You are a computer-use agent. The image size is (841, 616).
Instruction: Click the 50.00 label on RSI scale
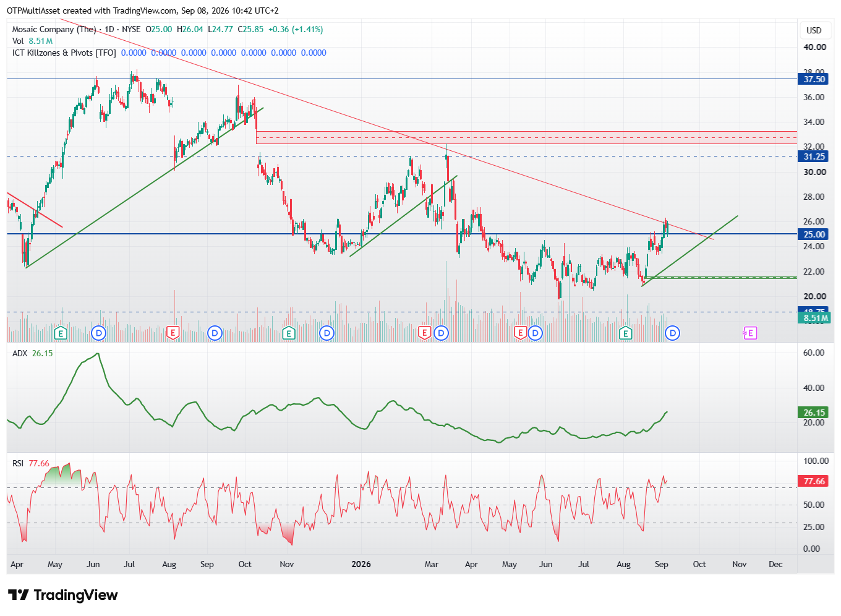[x=814, y=505]
